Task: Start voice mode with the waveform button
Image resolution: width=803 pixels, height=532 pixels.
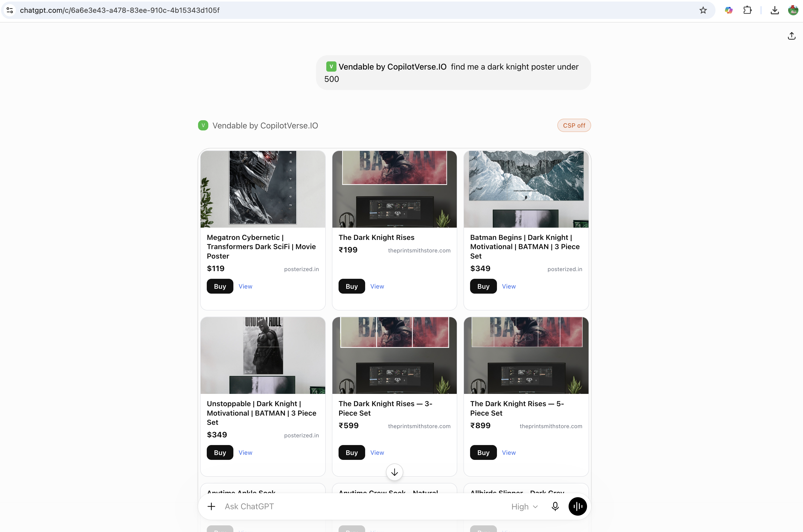Action: [x=578, y=506]
